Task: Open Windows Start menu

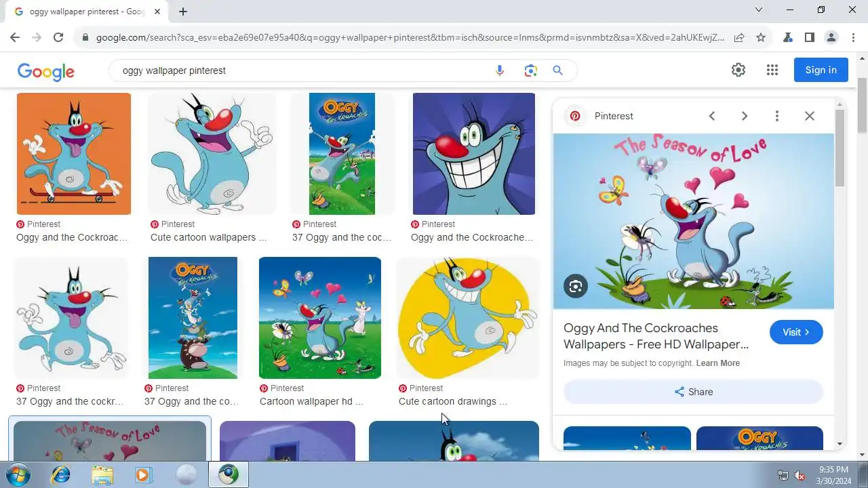Action: click(18, 474)
